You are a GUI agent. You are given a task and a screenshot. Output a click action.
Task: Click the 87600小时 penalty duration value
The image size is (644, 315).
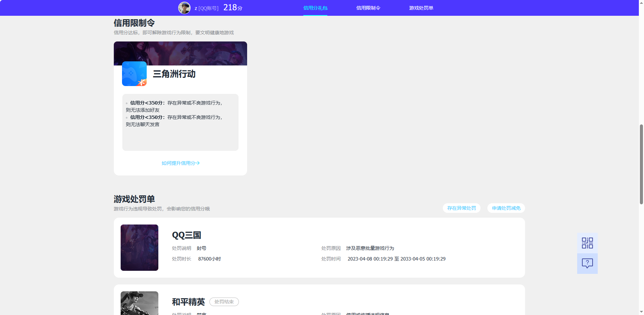209,259
